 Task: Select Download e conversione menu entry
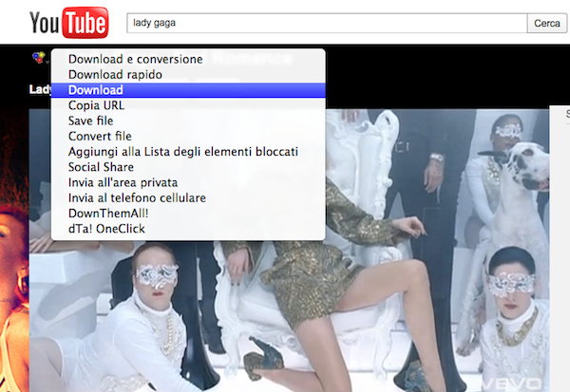tap(188, 59)
